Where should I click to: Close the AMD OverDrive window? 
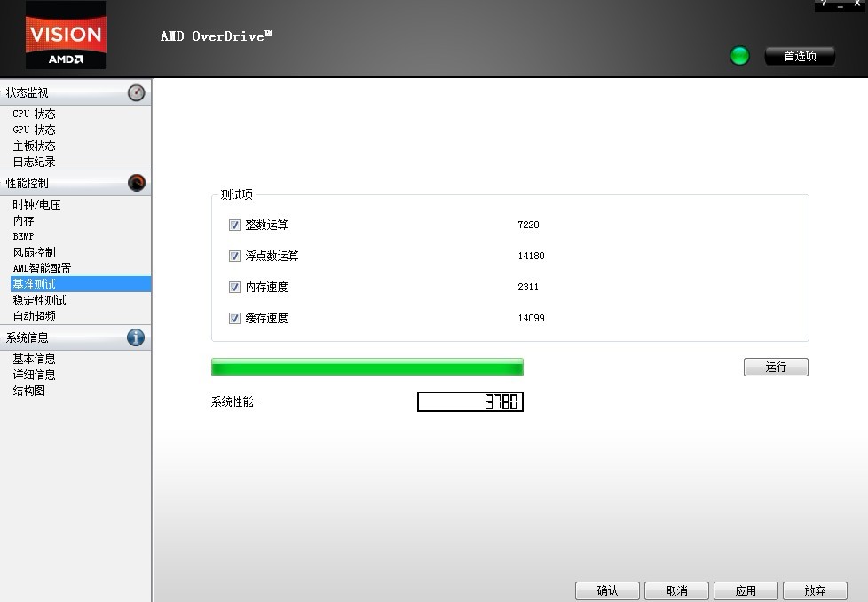pyautogui.click(x=857, y=4)
